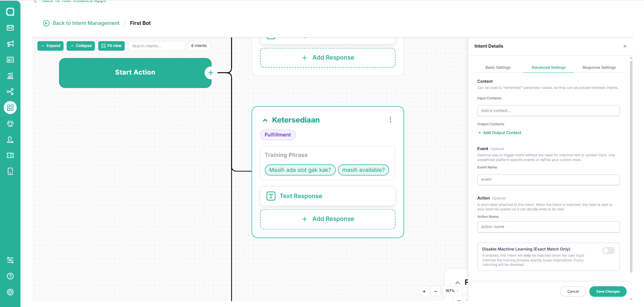Select 'Masih ada slot gak kak?' phrase
The width and height of the screenshot is (644, 307).
300,170
